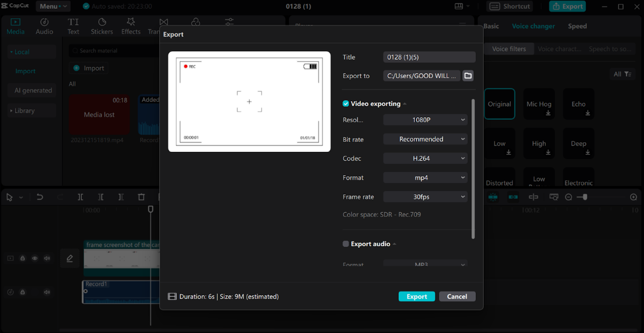This screenshot has height=333, width=644.
Task: Click the top-right Export button in title bar
Action: point(567,6)
